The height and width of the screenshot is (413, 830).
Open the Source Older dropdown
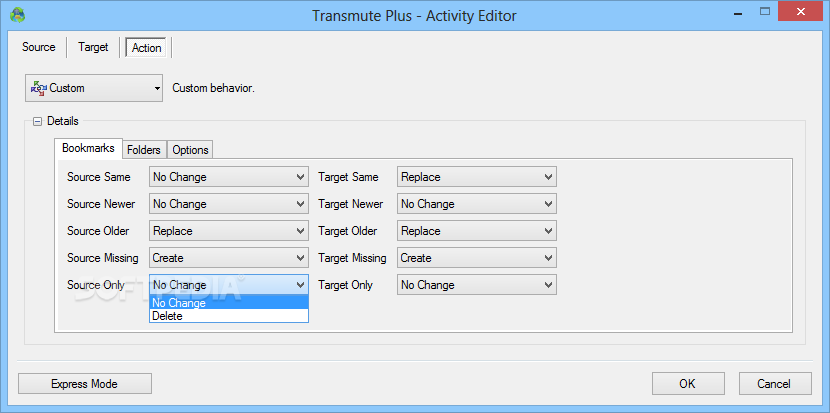point(229,231)
